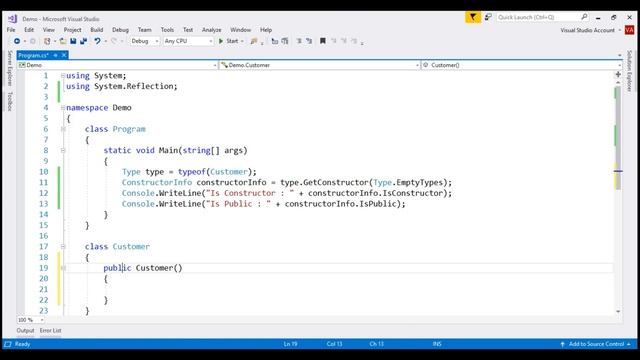The image size is (640, 360).
Task: Click the Decrease Indent toolbar icon
Action: (299, 41)
